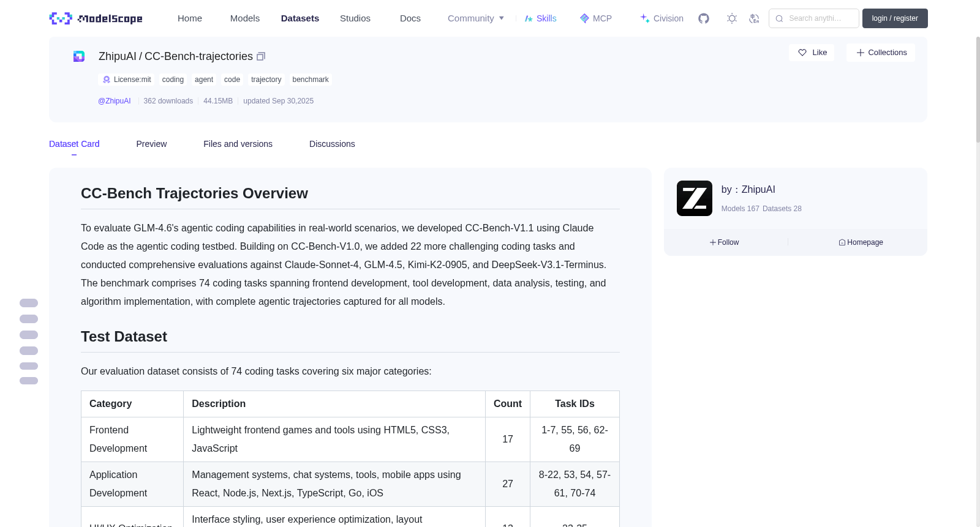Click the Management systems, chat systems description cell

pyautogui.click(x=334, y=484)
